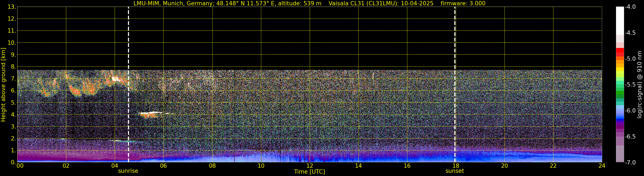Click the time axis tick label "14"

[358, 166]
